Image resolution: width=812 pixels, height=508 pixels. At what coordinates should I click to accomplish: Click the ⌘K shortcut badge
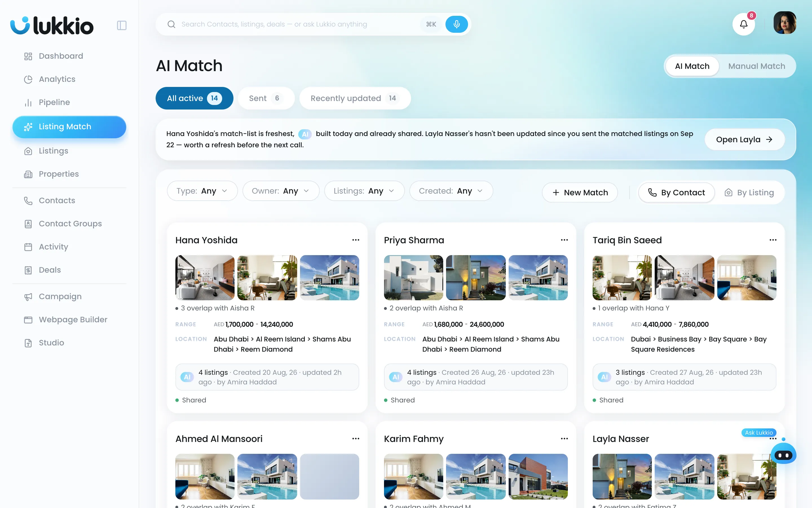pos(431,24)
